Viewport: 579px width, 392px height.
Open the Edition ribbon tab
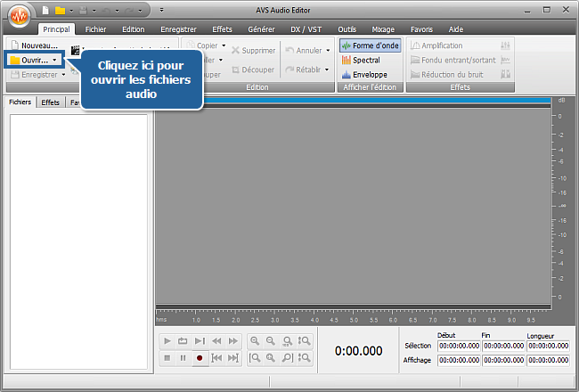(x=134, y=29)
